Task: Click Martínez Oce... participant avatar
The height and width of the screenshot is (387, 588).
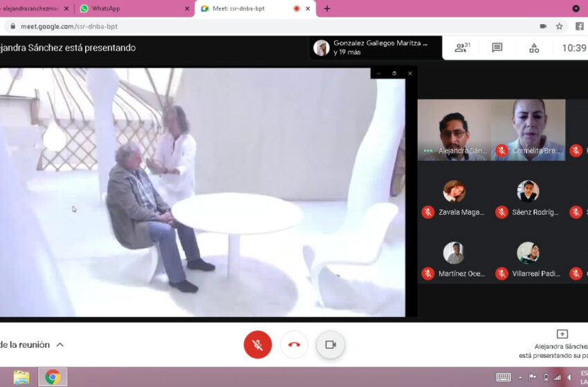Action: tap(454, 253)
